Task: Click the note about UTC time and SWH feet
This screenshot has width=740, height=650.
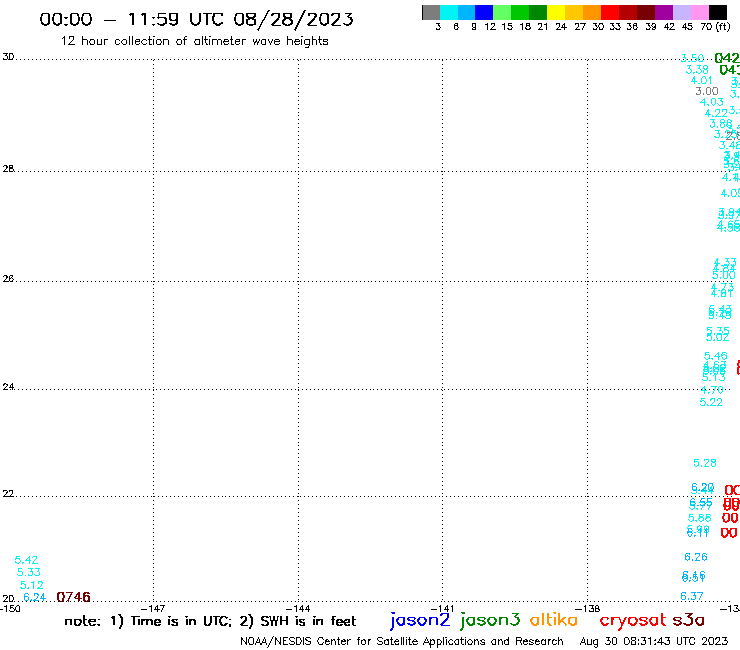Action: pos(210,621)
